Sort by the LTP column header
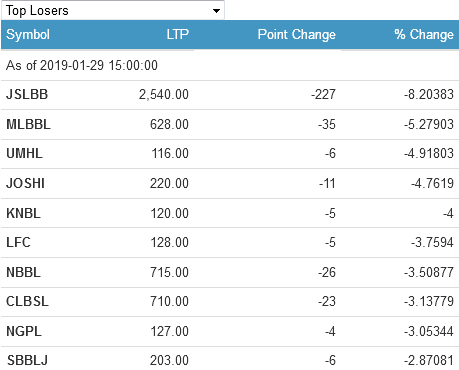 coord(178,34)
